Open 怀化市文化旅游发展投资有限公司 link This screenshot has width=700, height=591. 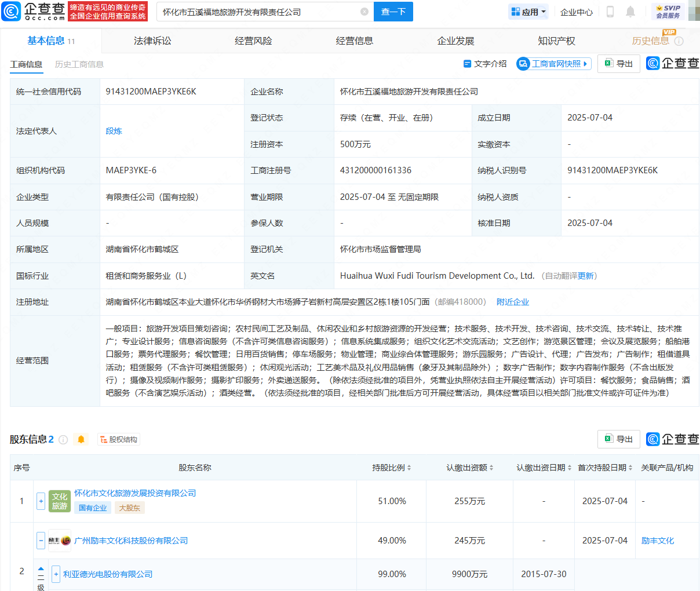click(135, 493)
